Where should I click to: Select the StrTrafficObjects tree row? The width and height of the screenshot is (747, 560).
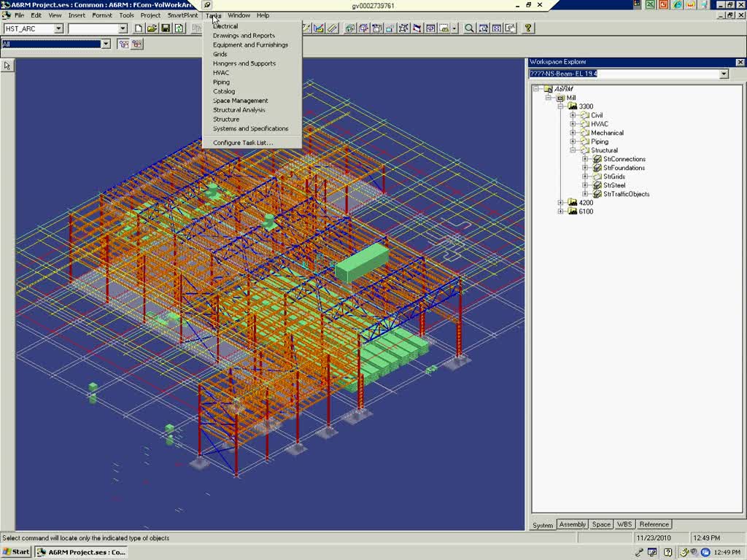626,194
